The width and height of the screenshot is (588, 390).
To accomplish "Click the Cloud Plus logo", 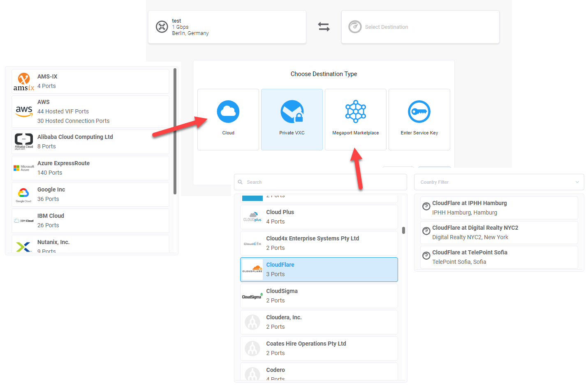I will point(252,217).
